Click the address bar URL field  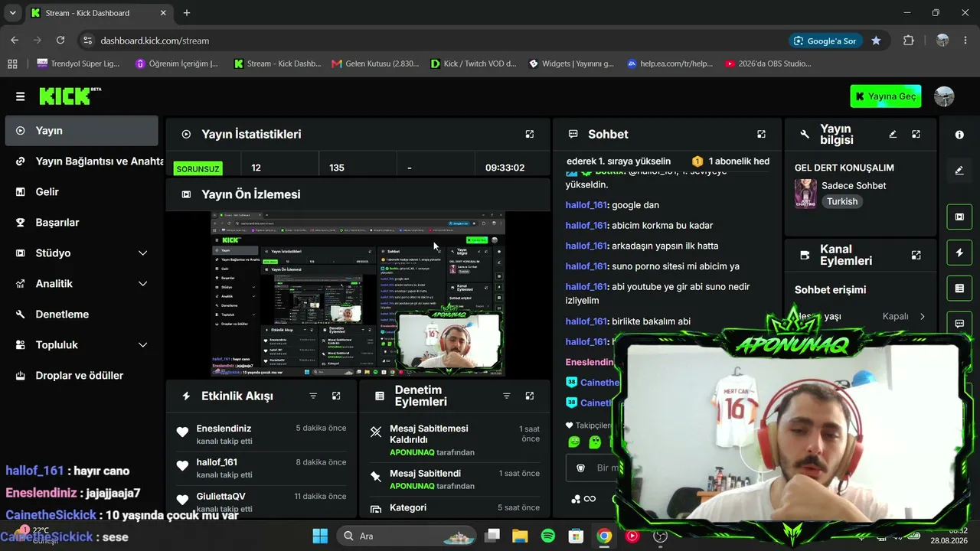440,41
